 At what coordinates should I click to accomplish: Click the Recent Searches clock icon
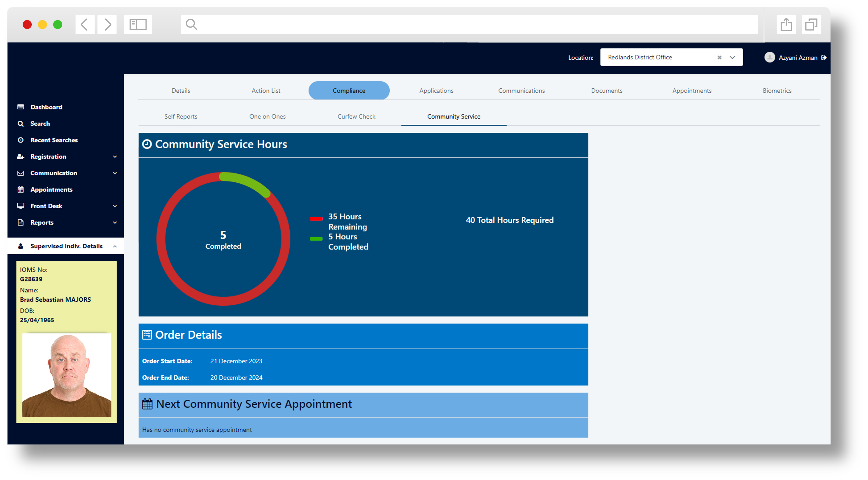click(21, 140)
